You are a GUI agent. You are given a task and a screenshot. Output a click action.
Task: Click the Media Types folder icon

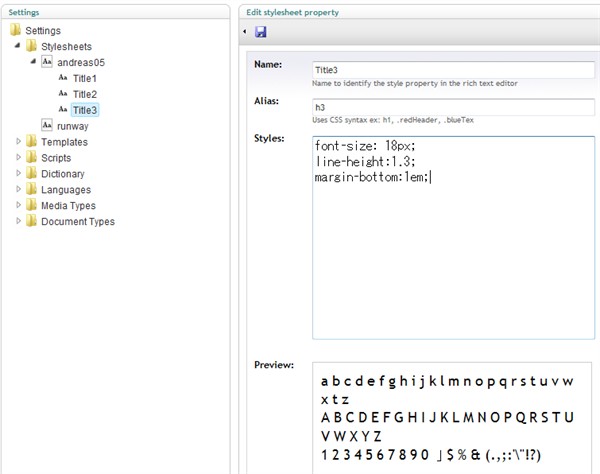(31, 205)
